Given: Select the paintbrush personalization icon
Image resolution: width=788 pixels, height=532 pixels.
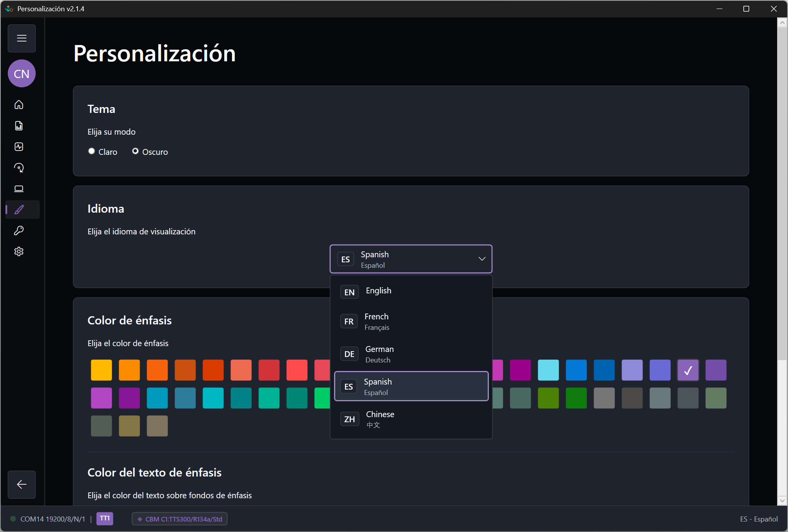Looking at the screenshot, I should [19, 210].
